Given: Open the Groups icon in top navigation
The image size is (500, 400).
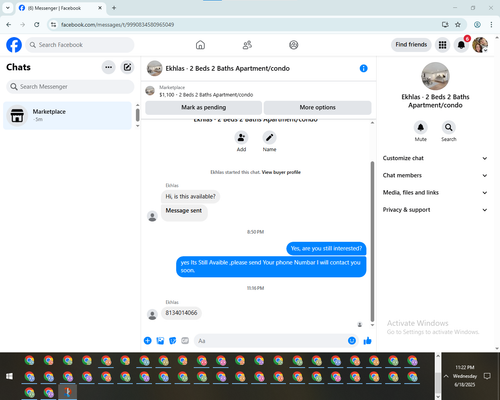Looking at the screenshot, I should pyautogui.click(x=294, y=45).
